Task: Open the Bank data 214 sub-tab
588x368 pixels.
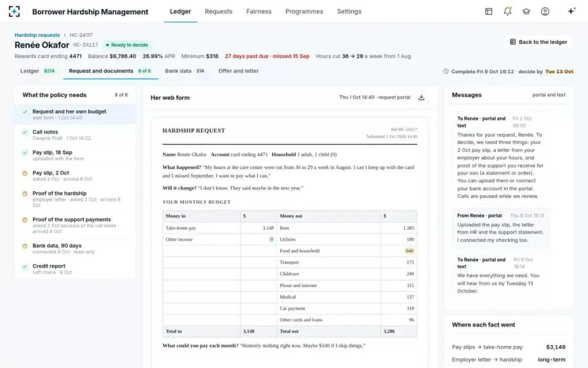Action: coord(185,71)
